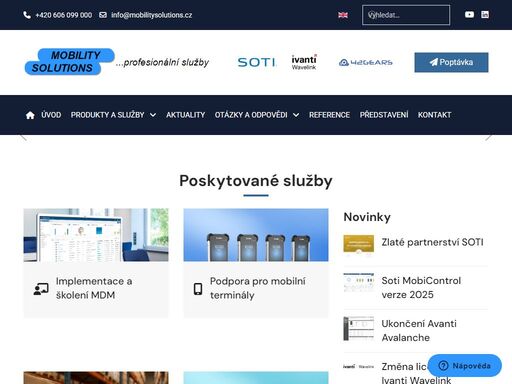This screenshot has height=384, width=512.
Task: Click the profesionální služby tagline
Action: point(162,62)
